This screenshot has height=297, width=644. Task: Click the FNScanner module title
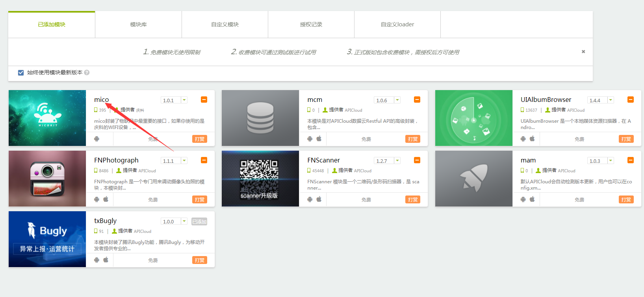pos(323,160)
